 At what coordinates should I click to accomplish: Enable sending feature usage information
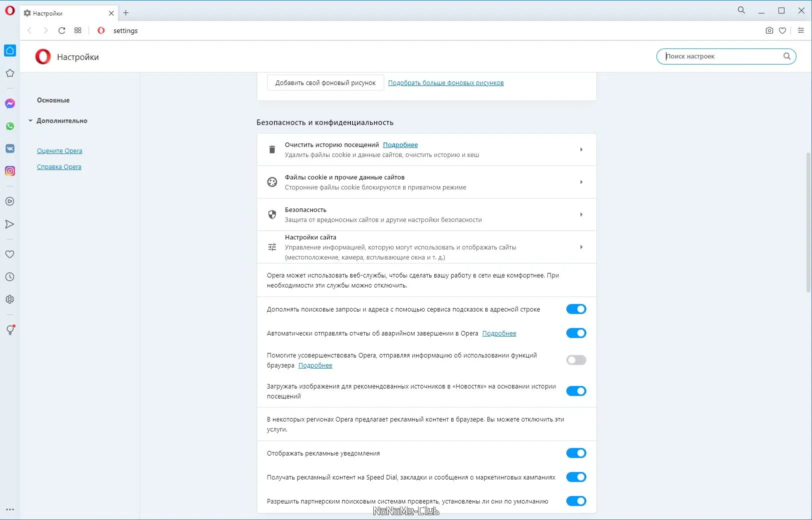point(576,360)
